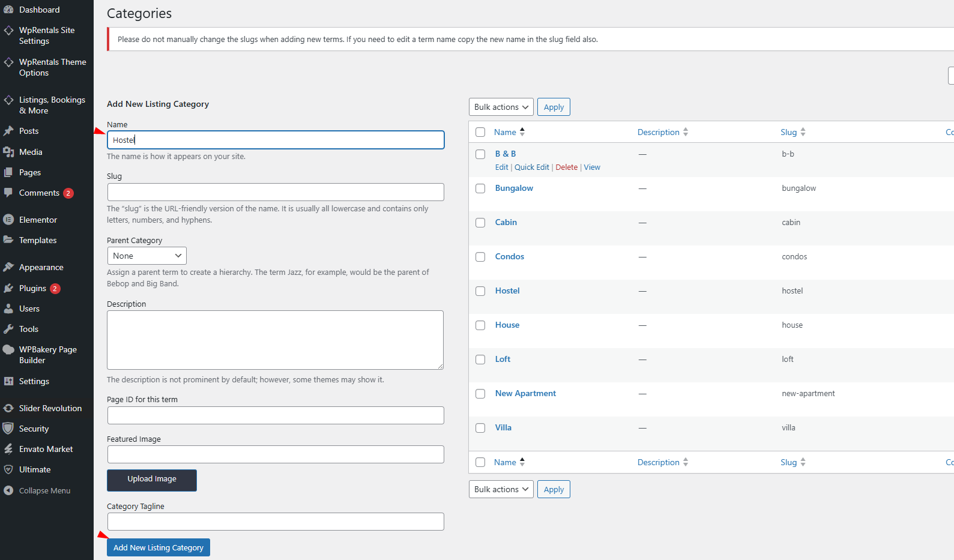Click the Comments speech bubble icon
The width and height of the screenshot is (954, 560).
point(8,193)
